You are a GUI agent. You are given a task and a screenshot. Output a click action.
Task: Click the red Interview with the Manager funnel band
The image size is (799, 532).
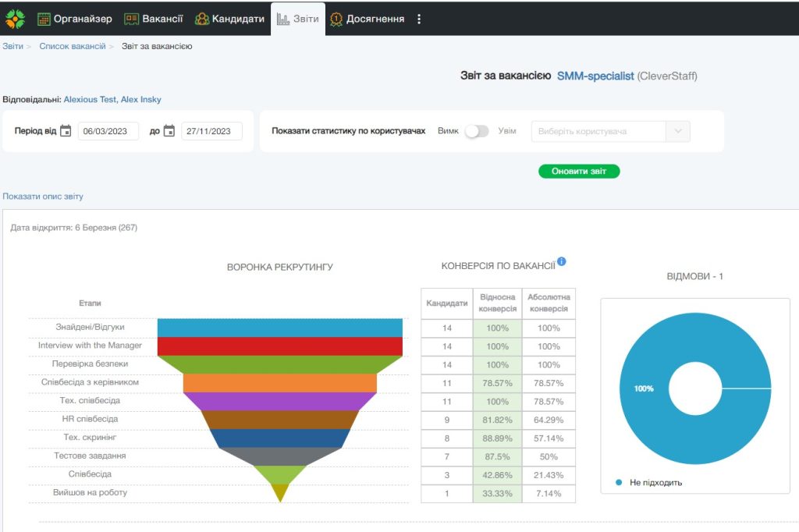279,346
